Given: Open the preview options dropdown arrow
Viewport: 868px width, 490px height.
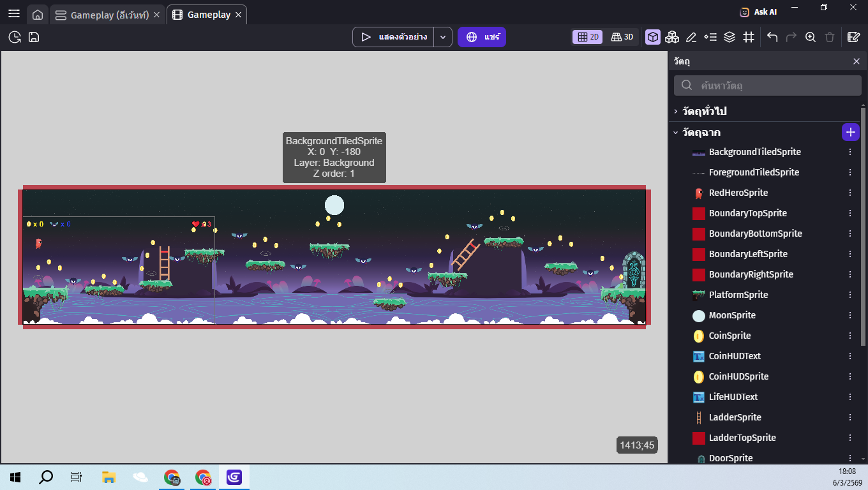Looking at the screenshot, I should pyautogui.click(x=444, y=37).
